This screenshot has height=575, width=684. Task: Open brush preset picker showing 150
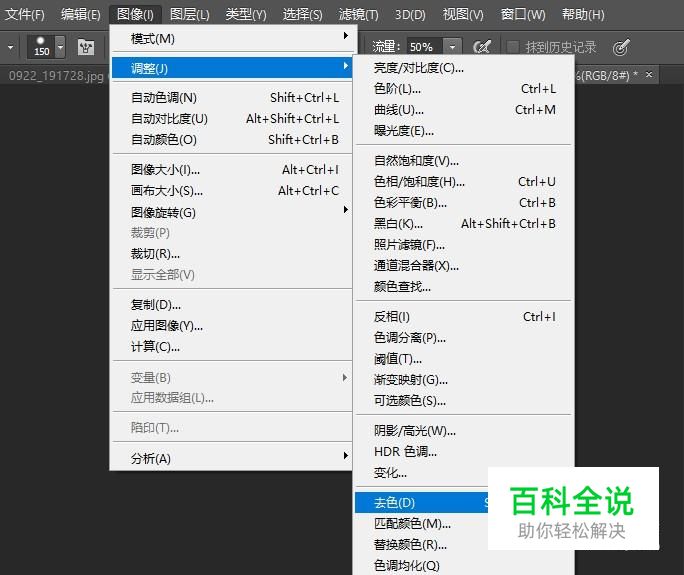pos(46,46)
